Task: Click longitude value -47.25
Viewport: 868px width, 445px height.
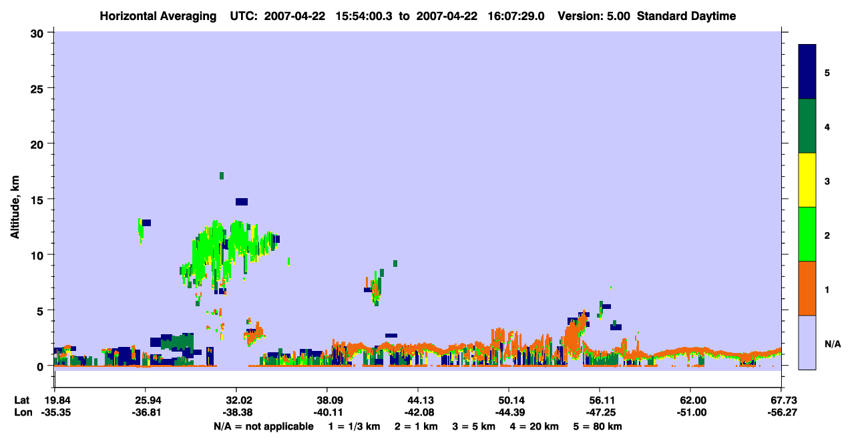Action: (x=600, y=413)
